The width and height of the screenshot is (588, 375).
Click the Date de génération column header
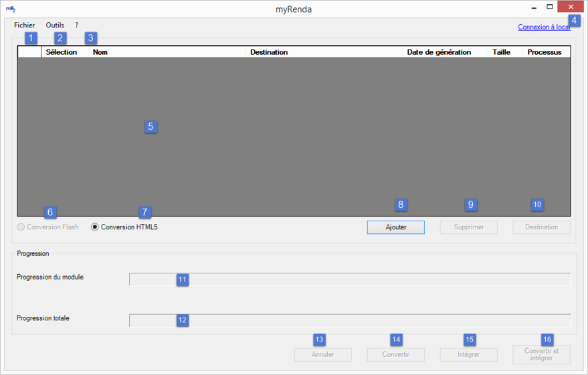439,52
